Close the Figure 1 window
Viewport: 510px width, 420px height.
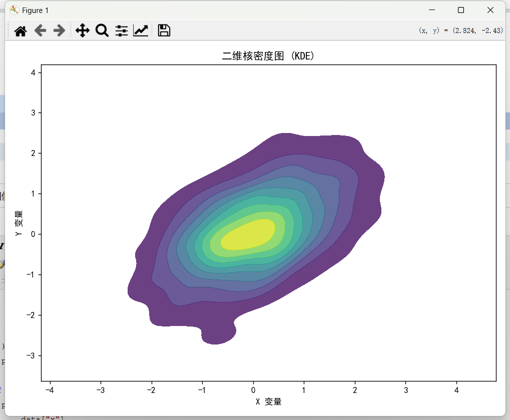click(x=490, y=10)
